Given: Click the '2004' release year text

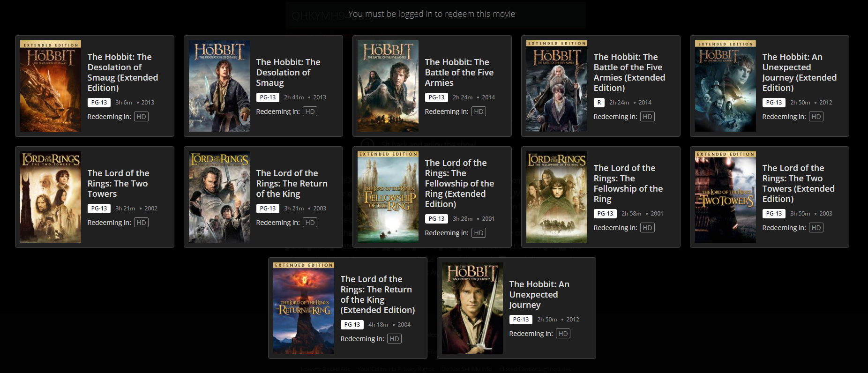Looking at the screenshot, I should click(404, 324).
